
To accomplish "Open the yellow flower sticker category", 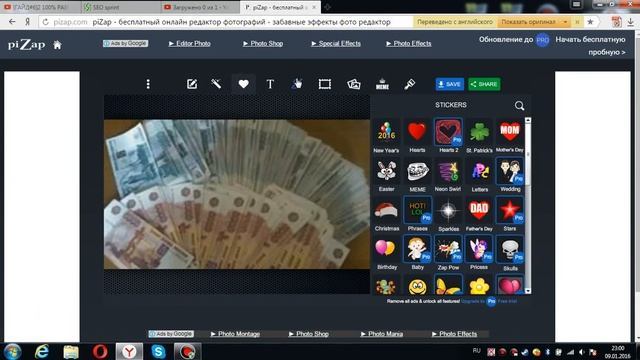I will (479, 286).
